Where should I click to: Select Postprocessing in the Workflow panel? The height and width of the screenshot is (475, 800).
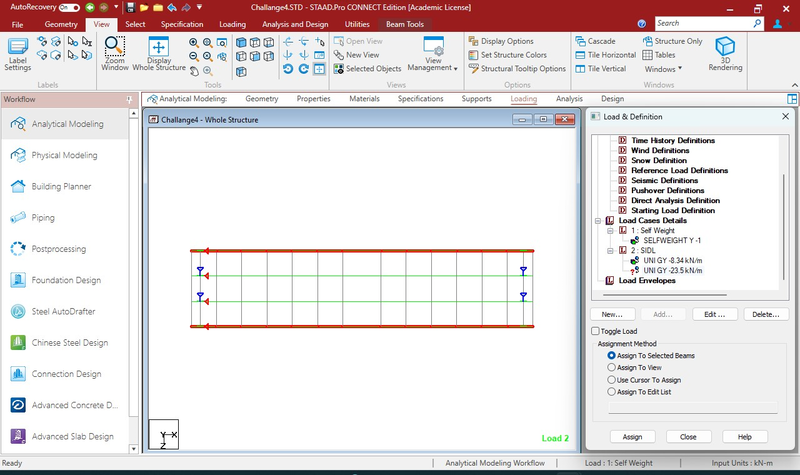click(58, 249)
